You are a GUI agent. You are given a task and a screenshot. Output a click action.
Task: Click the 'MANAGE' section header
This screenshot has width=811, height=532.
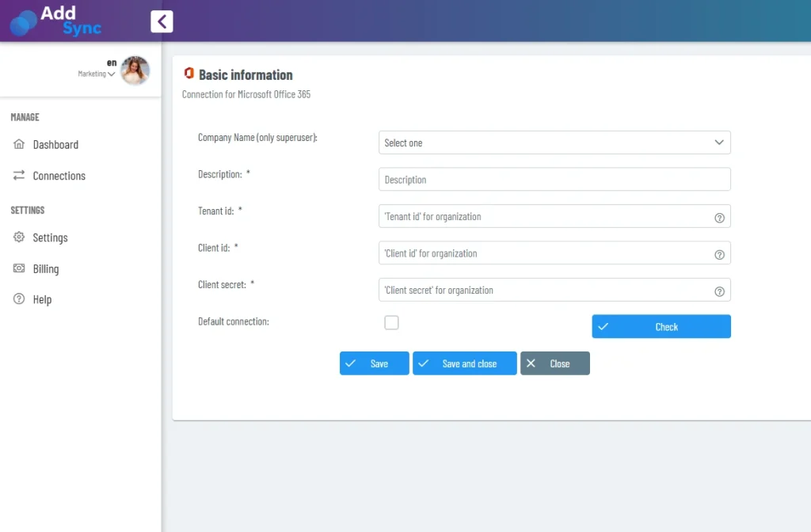coord(25,117)
